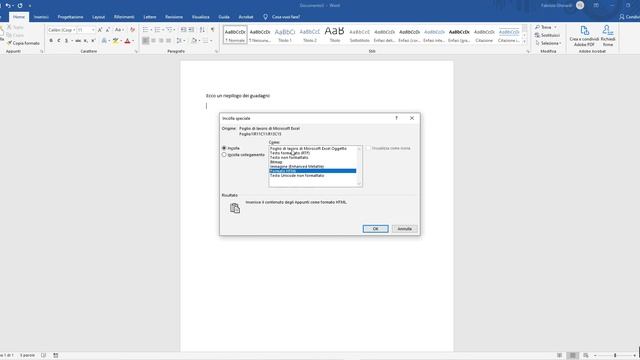
Task: Open the Acrobat ribbon tab
Action: [x=246, y=17]
